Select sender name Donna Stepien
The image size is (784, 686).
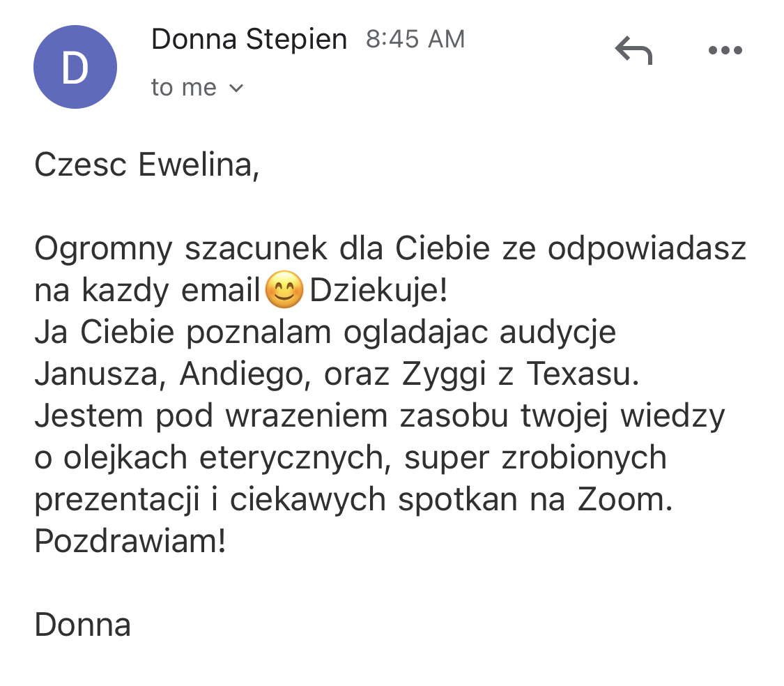point(249,39)
